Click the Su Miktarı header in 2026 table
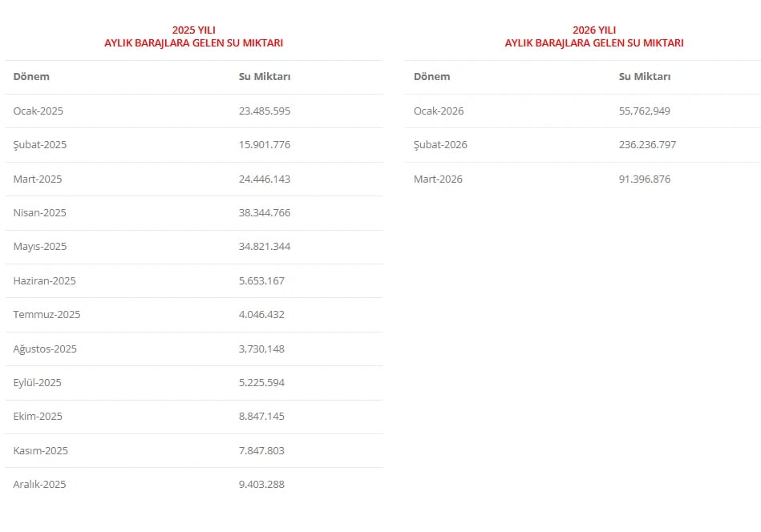761x532 pixels. [x=644, y=77]
